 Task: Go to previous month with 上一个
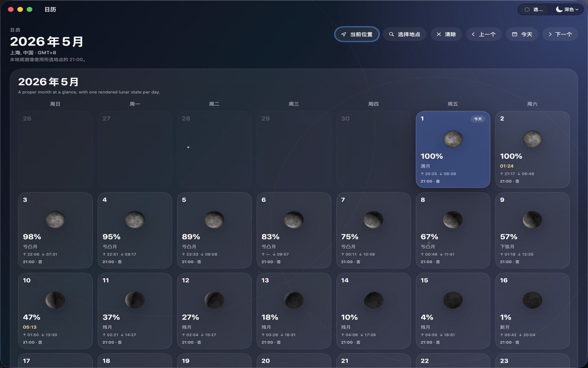coord(484,34)
